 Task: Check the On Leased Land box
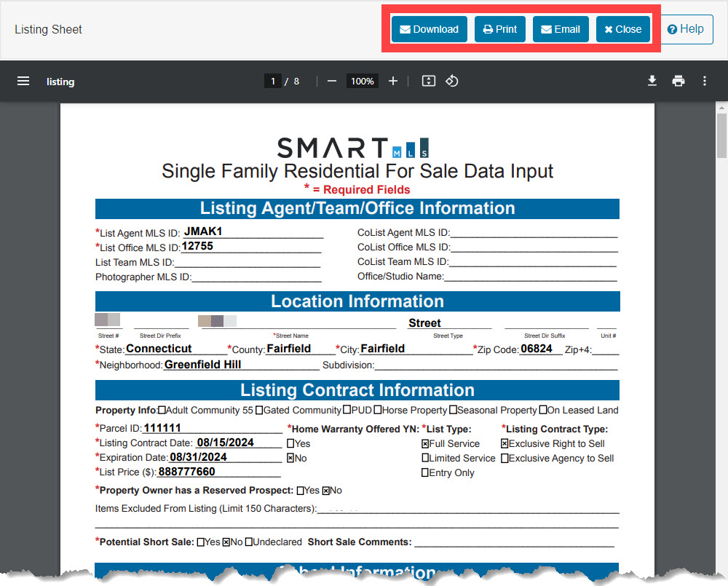coord(543,410)
